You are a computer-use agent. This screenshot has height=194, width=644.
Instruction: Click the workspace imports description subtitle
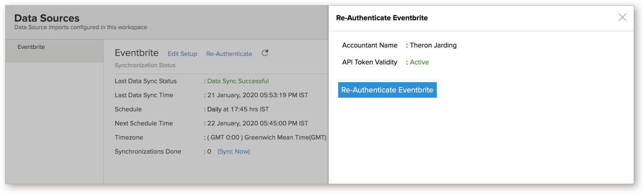[x=80, y=27]
